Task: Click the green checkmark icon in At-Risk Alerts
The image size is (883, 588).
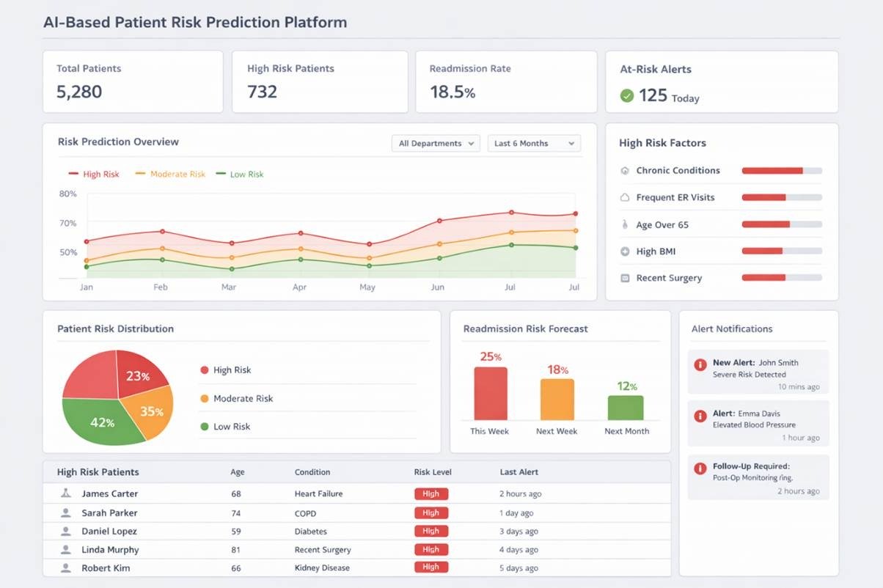Action: (x=626, y=95)
